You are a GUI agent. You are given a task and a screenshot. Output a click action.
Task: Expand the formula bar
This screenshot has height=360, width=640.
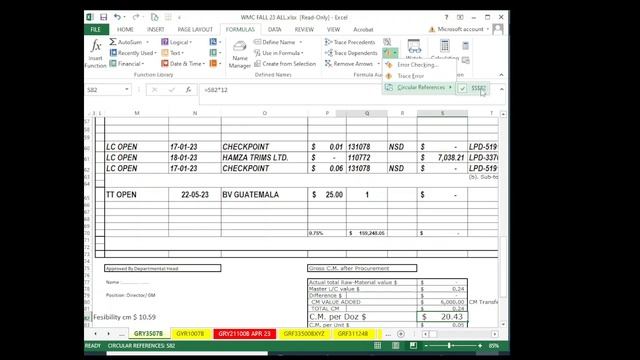tap(502, 89)
